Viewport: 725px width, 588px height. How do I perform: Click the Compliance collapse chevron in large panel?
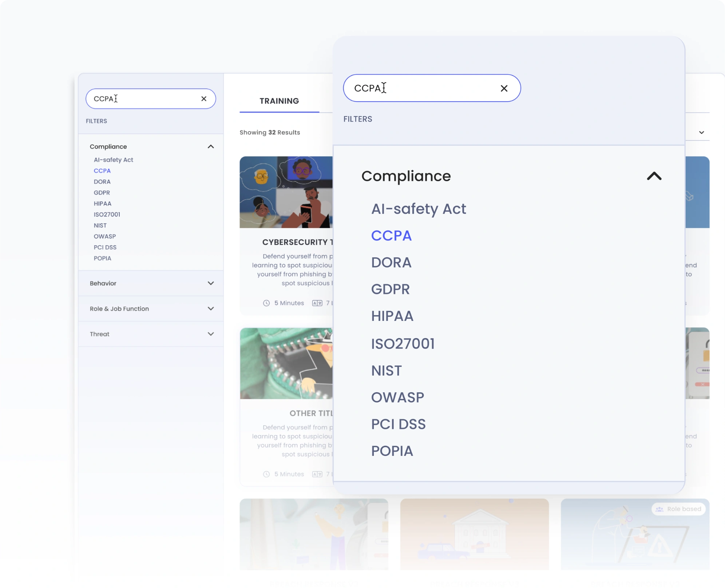[x=653, y=176]
